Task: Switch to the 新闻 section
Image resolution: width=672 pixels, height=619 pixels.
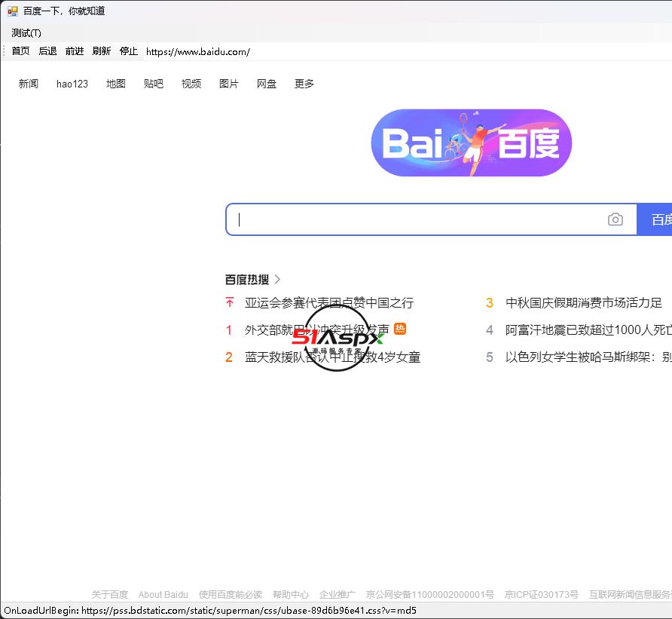Action: tap(29, 84)
